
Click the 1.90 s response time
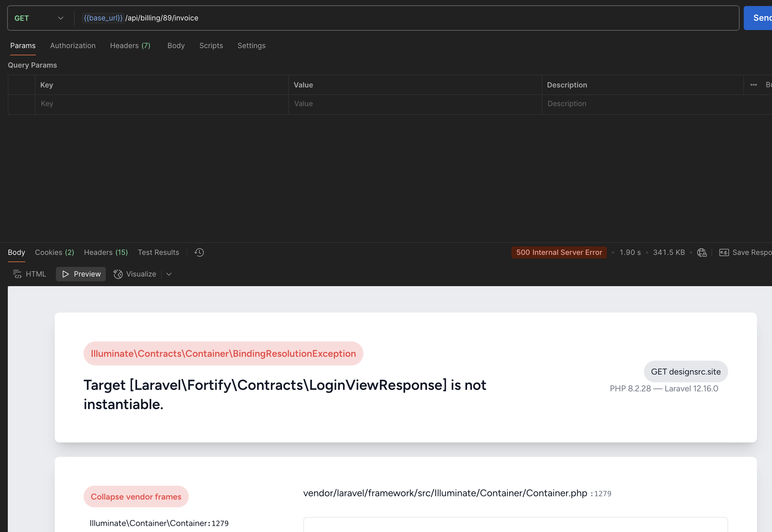[630, 252]
